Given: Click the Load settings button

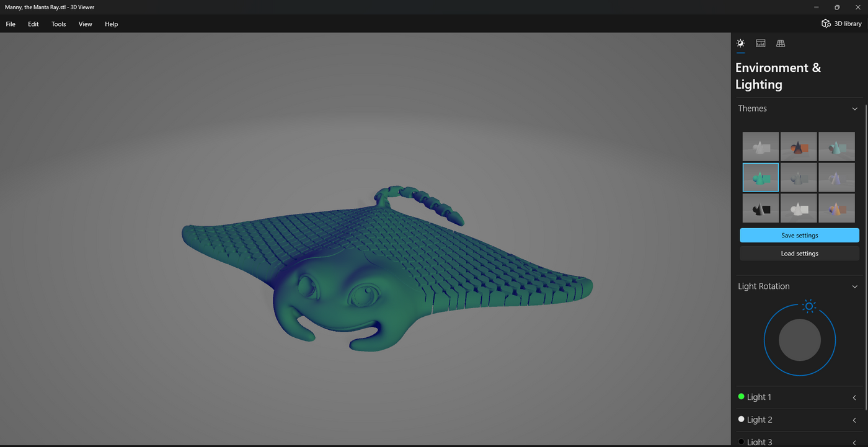Looking at the screenshot, I should [x=799, y=253].
